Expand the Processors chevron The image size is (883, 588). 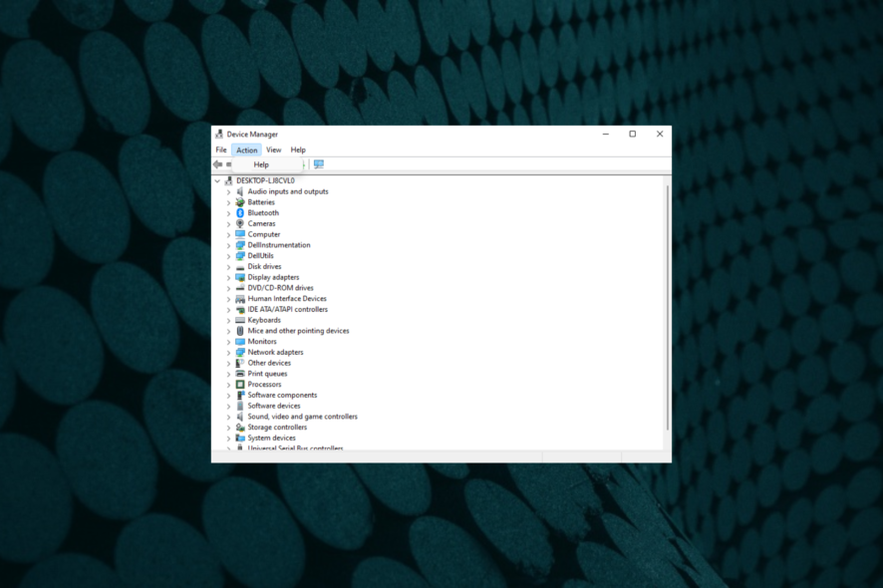(x=228, y=385)
